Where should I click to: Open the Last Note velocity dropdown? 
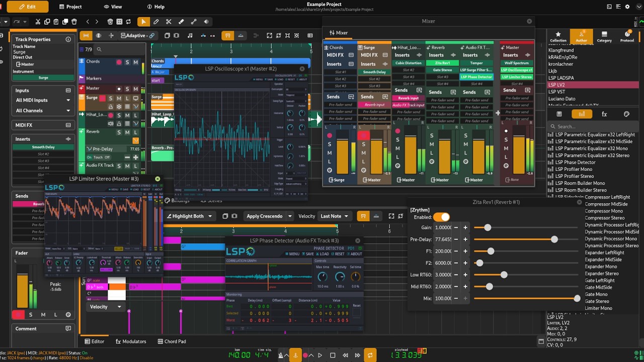click(x=335, y=216)
